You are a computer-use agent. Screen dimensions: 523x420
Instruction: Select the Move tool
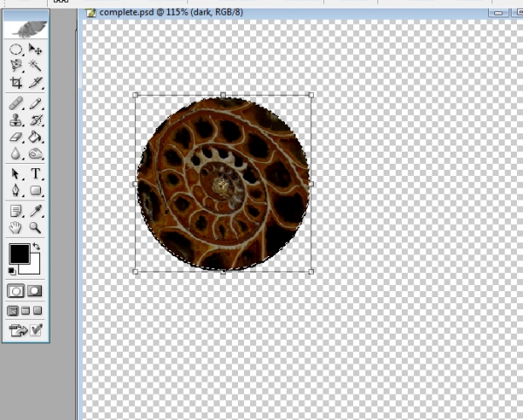tap(35, 50)
